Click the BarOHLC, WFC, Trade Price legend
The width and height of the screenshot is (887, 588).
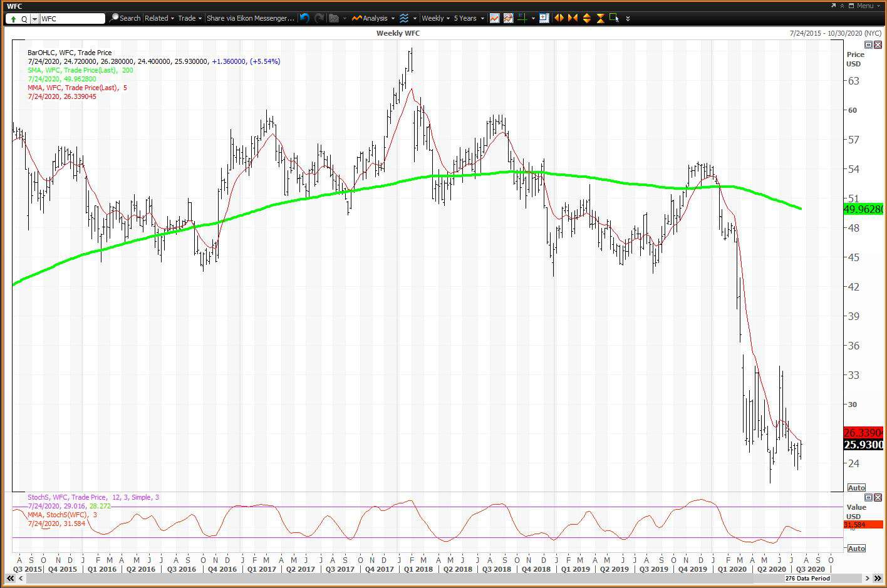coord(70,53)
